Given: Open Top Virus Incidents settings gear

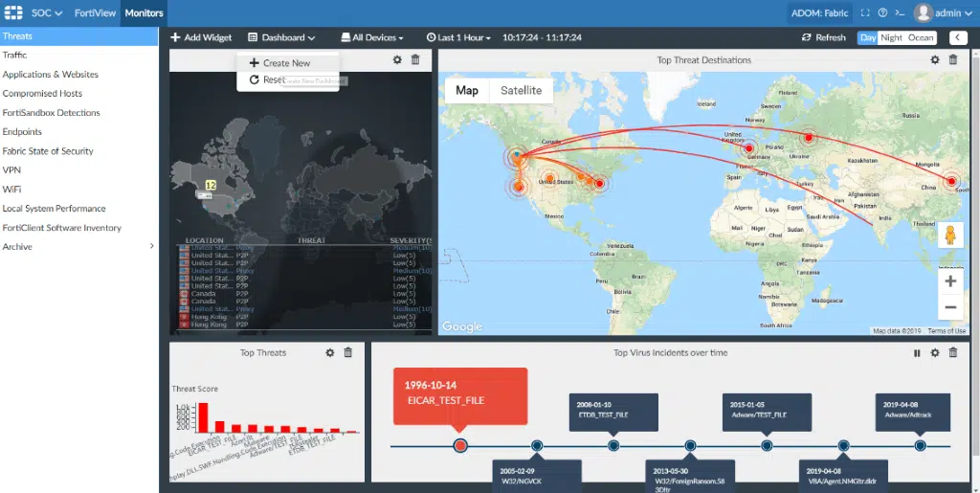Looking at the screenshot, I should click(x=934, y=353).
